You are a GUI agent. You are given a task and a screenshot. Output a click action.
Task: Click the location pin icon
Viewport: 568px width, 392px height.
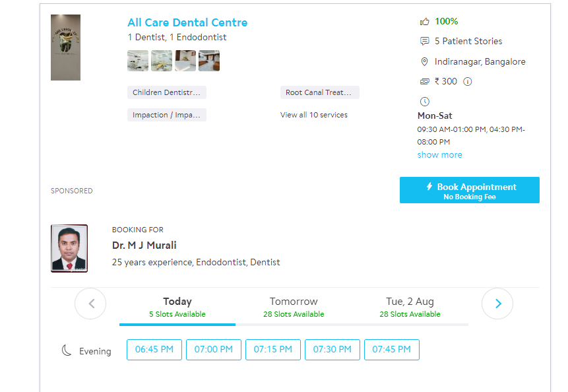pyautogui.click(x=425, y=62)
